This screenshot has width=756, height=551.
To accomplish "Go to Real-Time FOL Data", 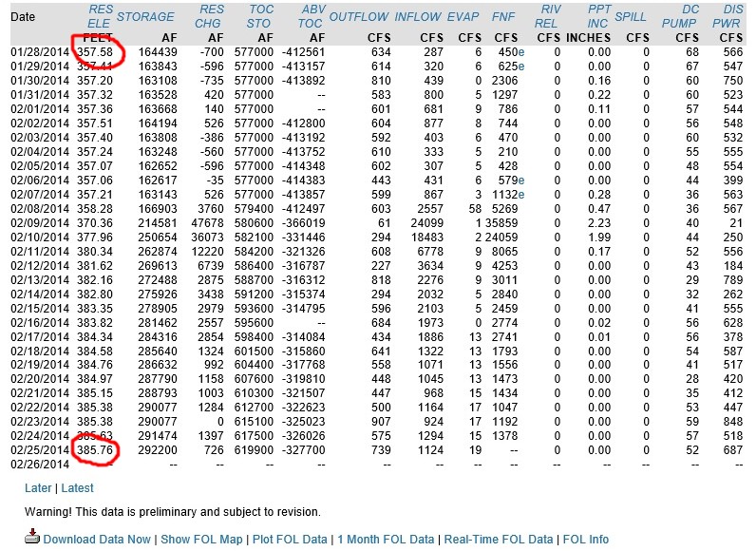I will (500, 540).
